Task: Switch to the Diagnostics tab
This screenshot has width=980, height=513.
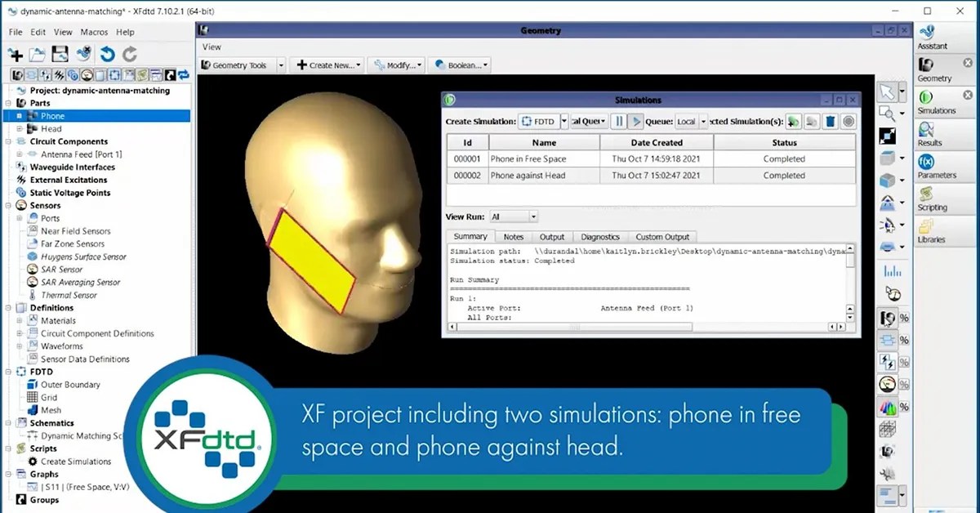Action: [600, 237]
